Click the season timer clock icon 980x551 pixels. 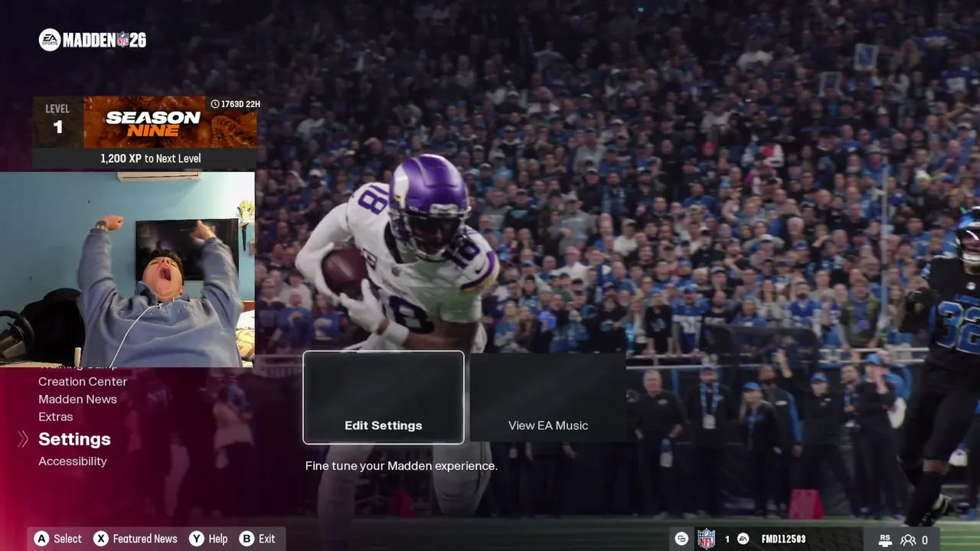click(x=215, y=104)
